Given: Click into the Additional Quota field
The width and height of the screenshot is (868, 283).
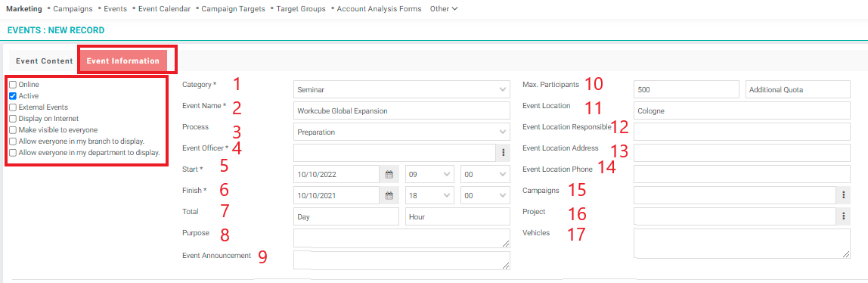Looking at the screenshot, I should click(x=798, y=89).
